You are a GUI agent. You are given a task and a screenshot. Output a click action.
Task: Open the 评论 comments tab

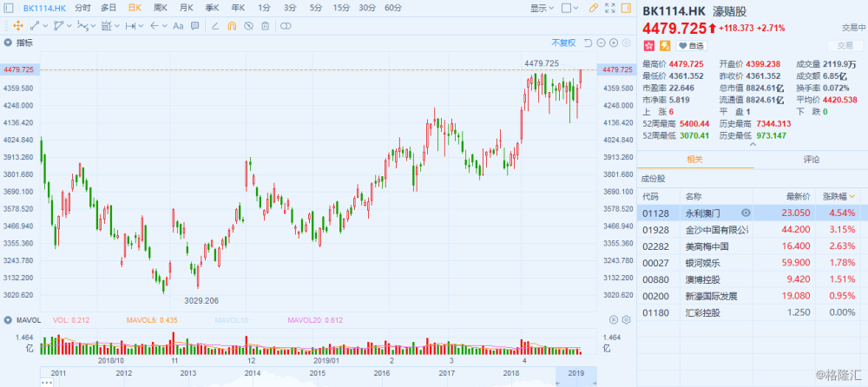click(810, 160)
